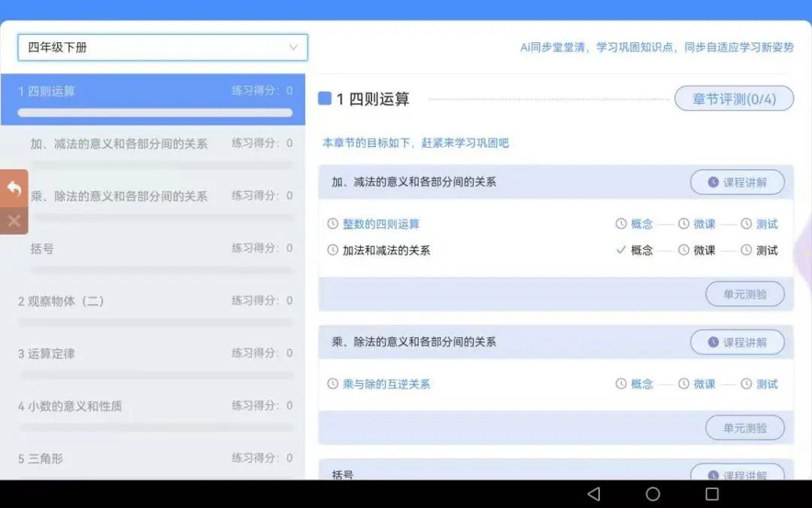Viewport: 812px width, 508px height.
Task: Click 微课 in the 乘与除的互逆关系 row
Action: (704, 384)
